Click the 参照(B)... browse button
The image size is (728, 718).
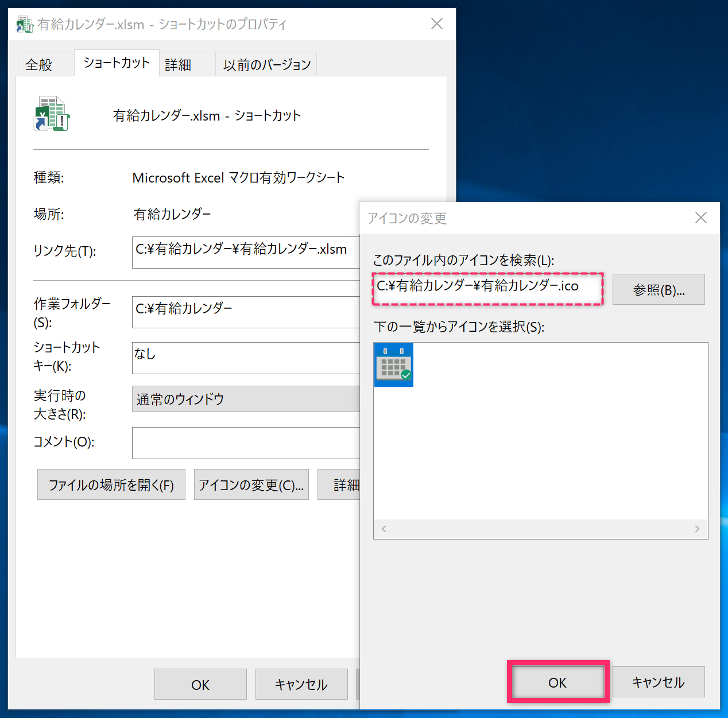[659, 290]
